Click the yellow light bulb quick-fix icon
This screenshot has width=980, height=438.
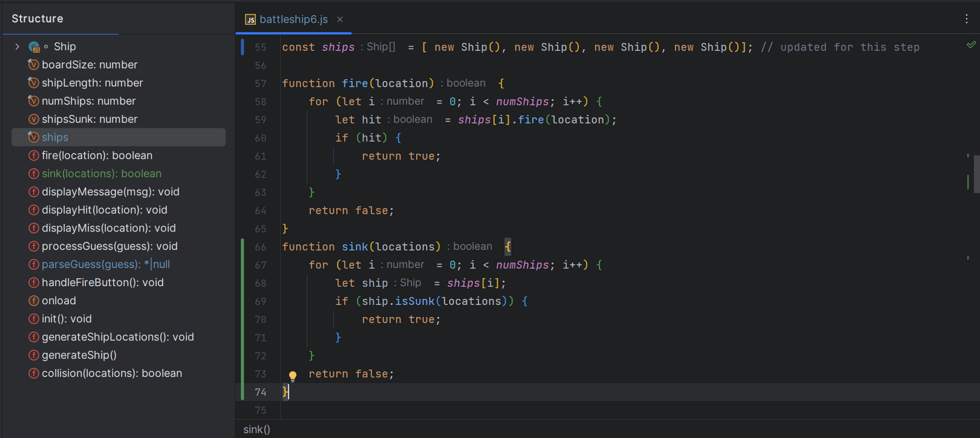click(x=293, y=376)
